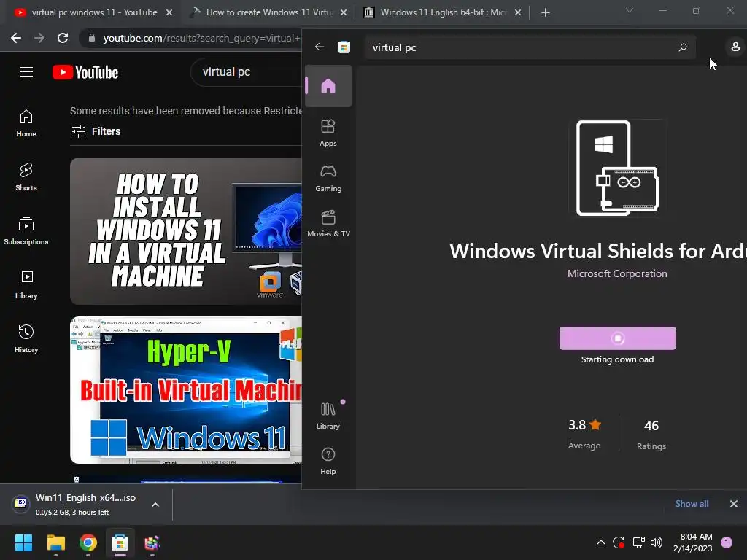Viewport: 747px width, 560px height.
Task: Show hidden system tray icons
Action: point(601,542)
